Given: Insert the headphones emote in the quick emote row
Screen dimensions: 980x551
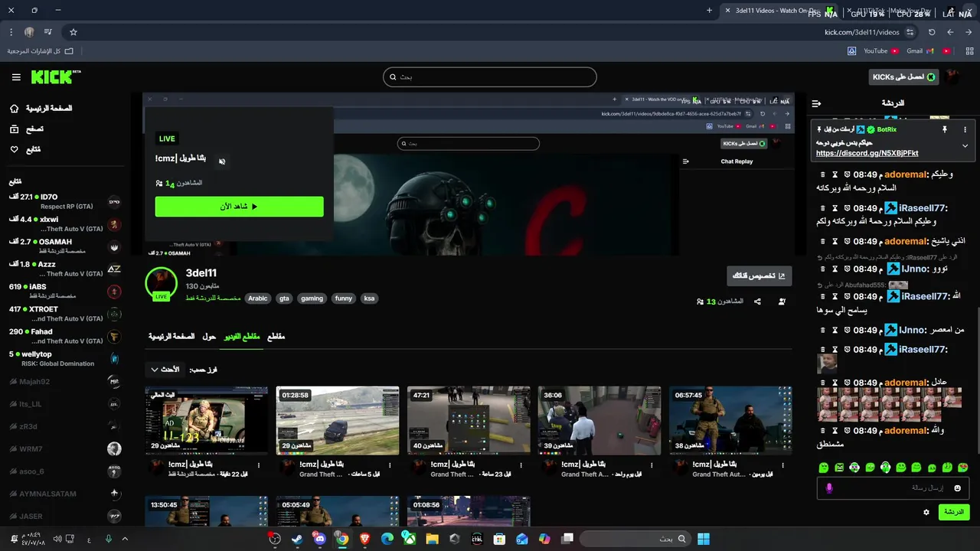Looking at the screenshot, I should 885,468.
